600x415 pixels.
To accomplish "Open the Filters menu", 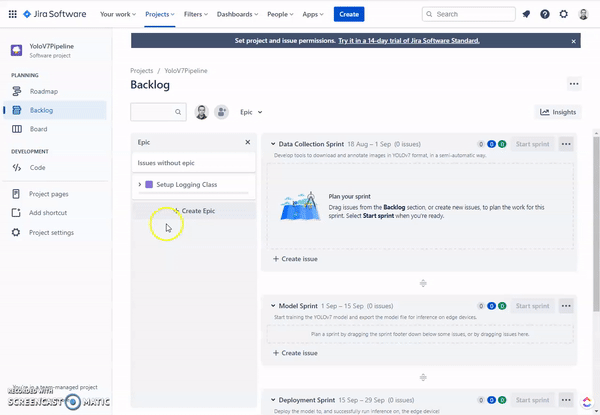I will [x=196, y=14].
